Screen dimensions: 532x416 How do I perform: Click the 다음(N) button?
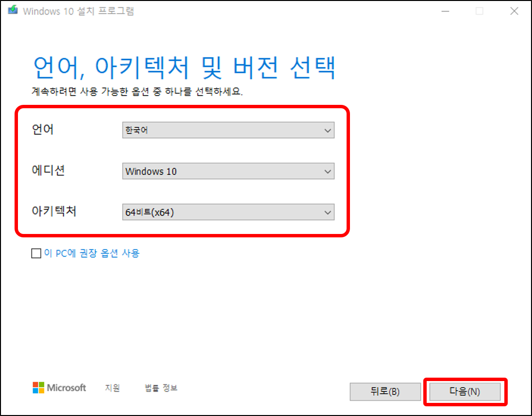(x=465, y=392)
